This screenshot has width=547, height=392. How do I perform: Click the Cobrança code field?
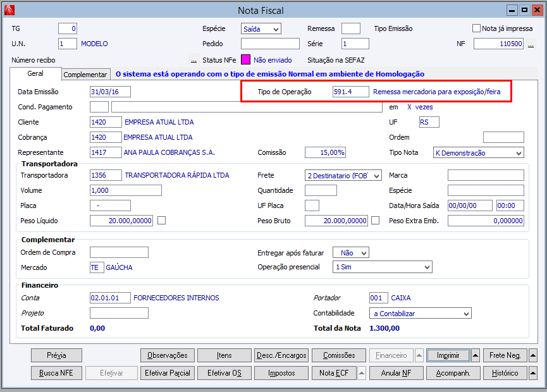coord(106,137)
